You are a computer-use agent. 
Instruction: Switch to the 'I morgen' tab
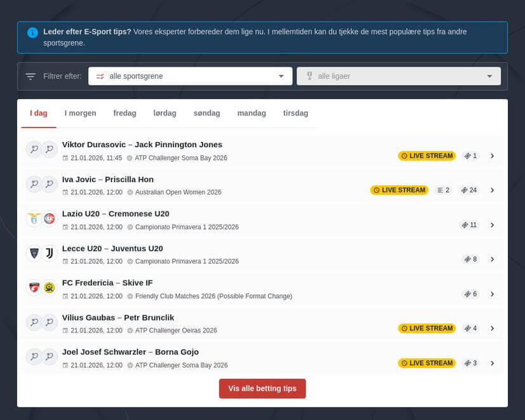tap(80, 113)
